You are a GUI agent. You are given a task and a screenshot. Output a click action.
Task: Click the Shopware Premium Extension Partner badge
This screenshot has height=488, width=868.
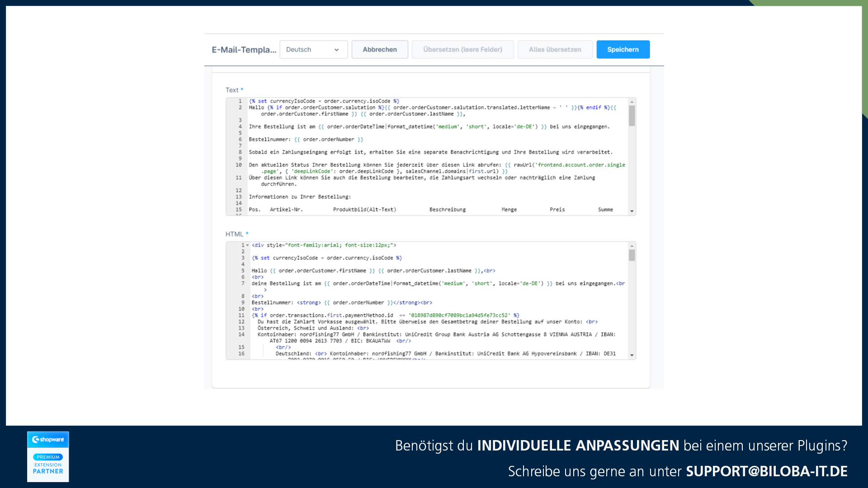point(48,456)
